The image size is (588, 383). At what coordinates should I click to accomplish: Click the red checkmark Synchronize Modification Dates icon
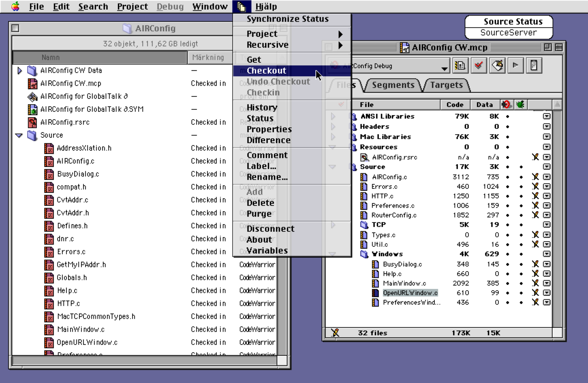(479, 65)
